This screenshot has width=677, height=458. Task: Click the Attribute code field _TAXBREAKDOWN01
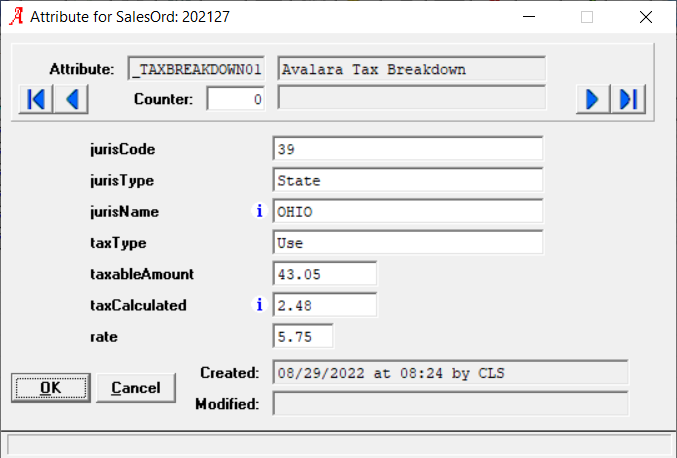[x=196, y=69]
